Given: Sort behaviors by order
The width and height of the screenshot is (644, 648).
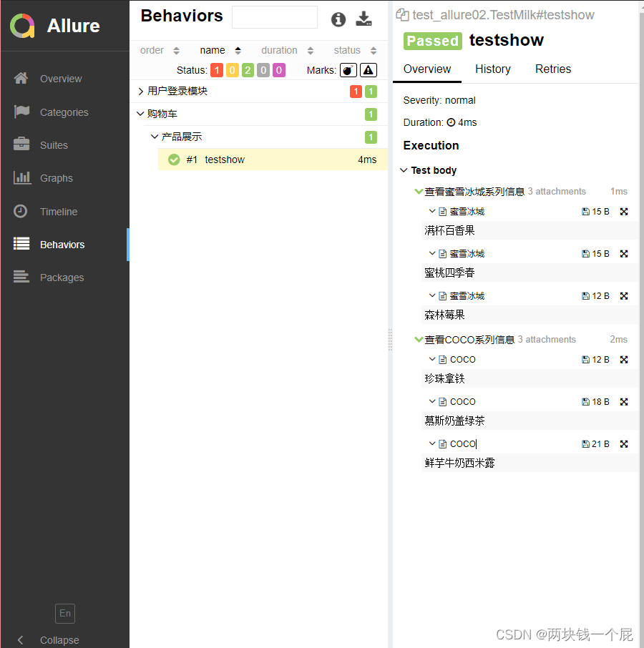Looking at the screenshot, I should click(160, 50).
